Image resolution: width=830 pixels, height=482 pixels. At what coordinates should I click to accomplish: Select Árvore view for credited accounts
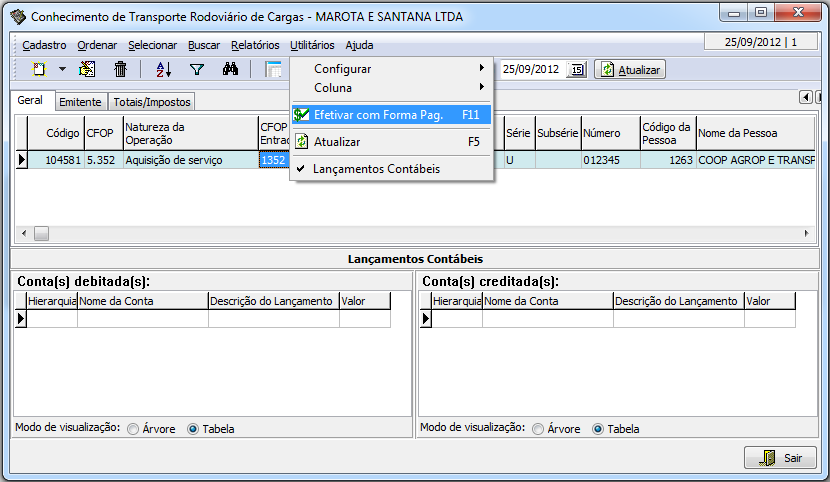(539, 429)
